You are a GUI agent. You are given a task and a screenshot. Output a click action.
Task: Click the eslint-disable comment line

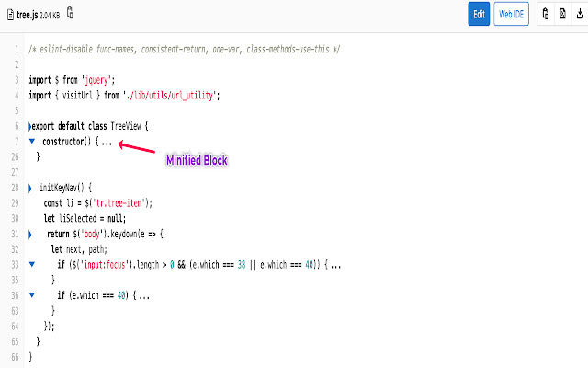point(184,49)
